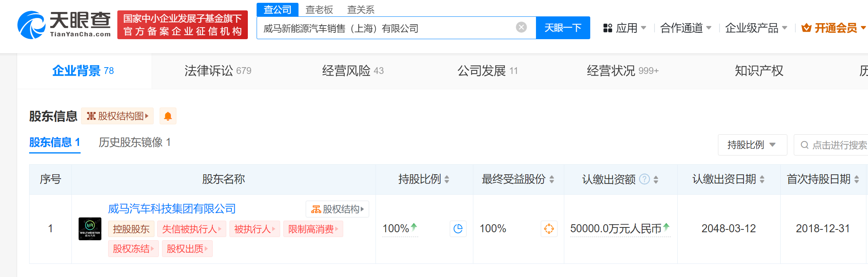Click the TianYanCha logo

[x=64, y=25]
